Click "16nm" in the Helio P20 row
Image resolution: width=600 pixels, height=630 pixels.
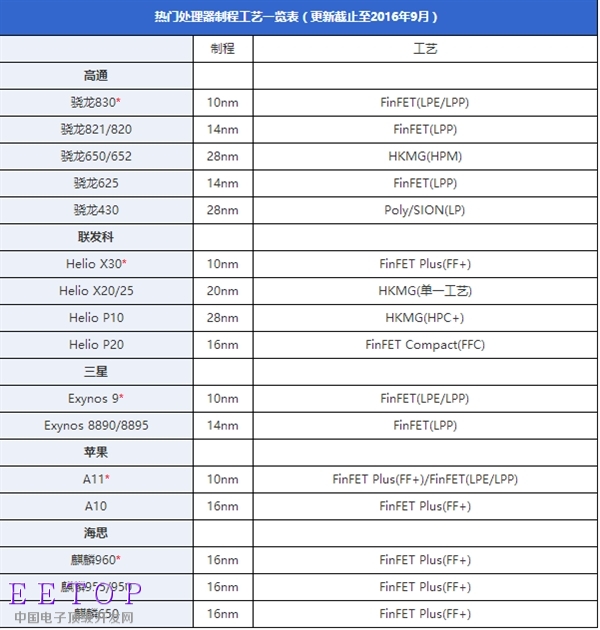pos(223,345)
